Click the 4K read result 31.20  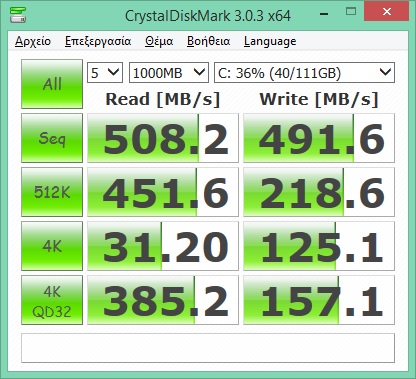click(x=163, y=246)
